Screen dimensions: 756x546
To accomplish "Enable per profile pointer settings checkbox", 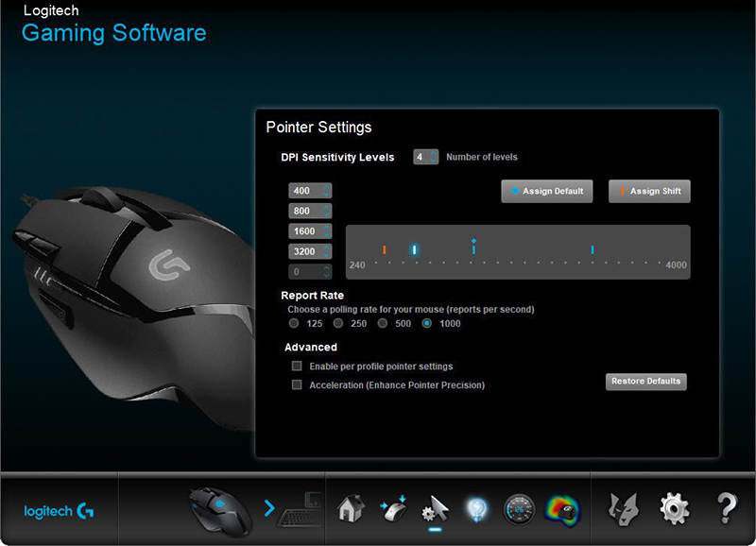I will tap(297, 367).
